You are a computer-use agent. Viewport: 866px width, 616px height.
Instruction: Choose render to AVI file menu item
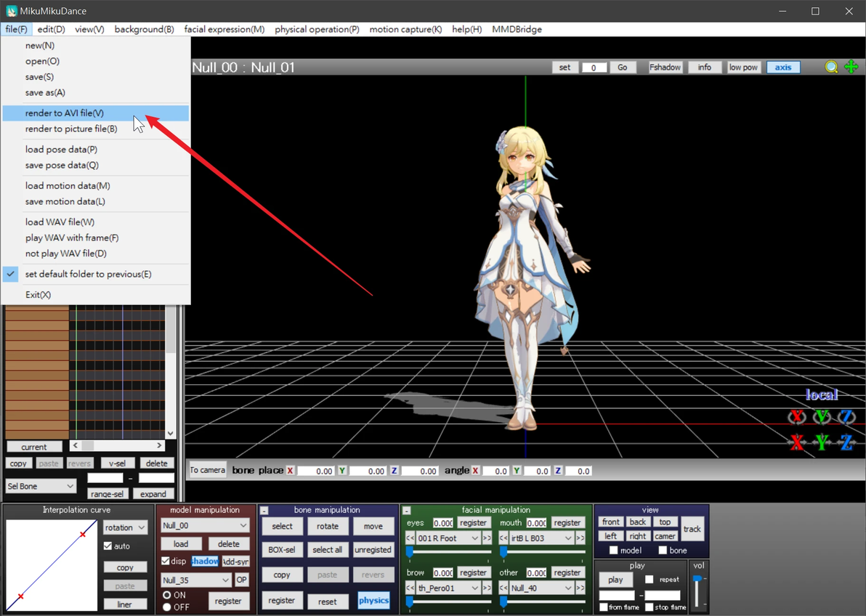96,113
